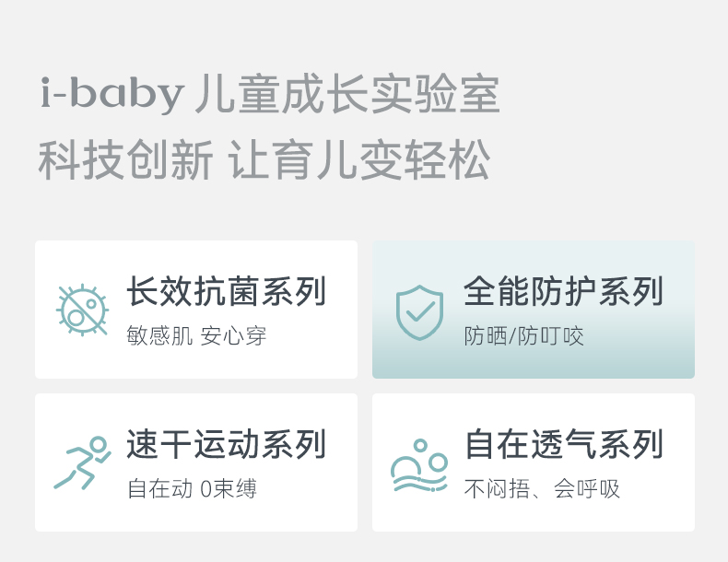Select the 自在透气系列 title text
This screenshot has width=728, height=562.
pyautogui.click(x=563, y=444)
